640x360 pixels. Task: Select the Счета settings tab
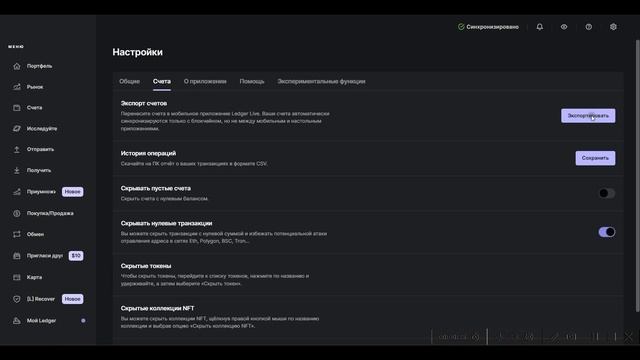point(162,82)
